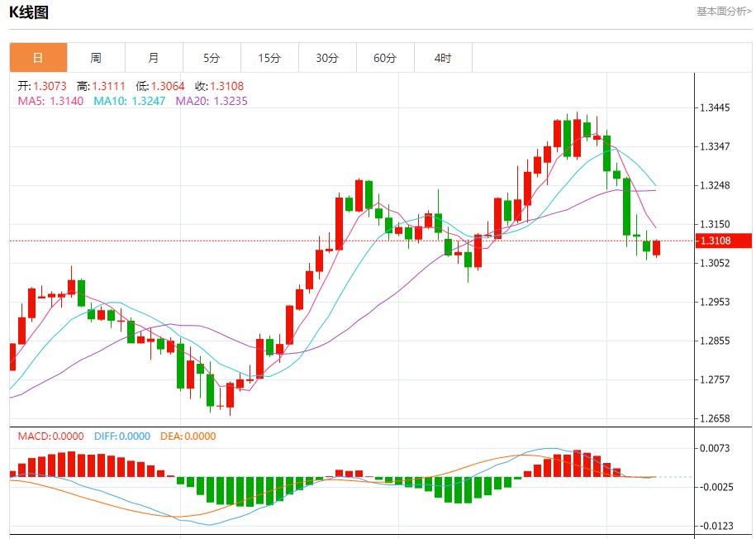The image size is (756, 539).
Task: Click the red 1.3108 current price tag
Action: (722, 240)
